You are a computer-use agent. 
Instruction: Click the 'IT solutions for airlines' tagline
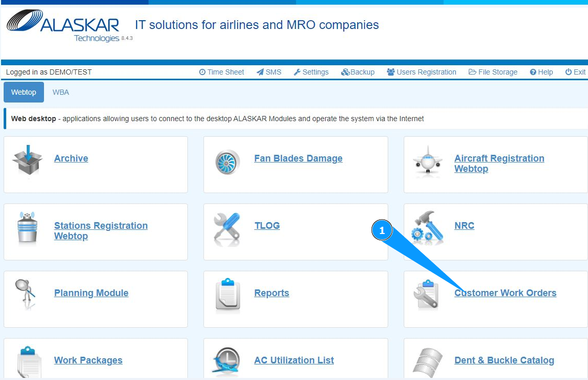pyautogui.click(x=257, y=25)
